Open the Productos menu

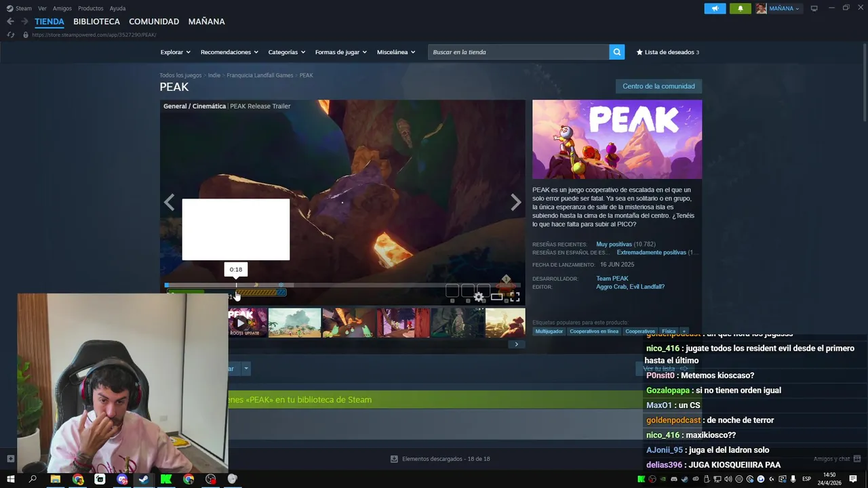[90, 8]
